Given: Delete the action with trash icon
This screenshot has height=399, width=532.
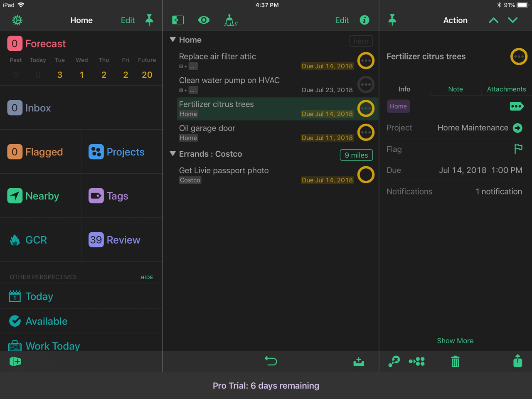Looking at the screenshot, I should coord(456,362).
